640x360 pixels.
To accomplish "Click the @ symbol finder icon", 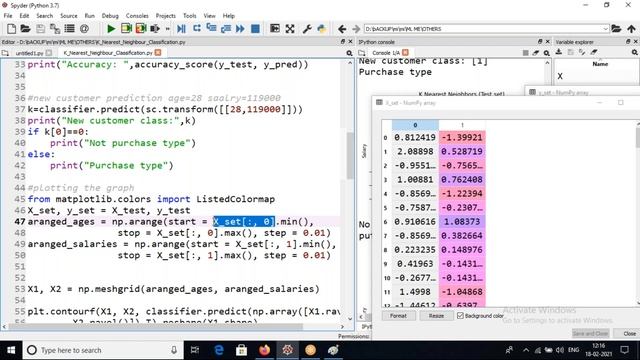I will point(84,29).
